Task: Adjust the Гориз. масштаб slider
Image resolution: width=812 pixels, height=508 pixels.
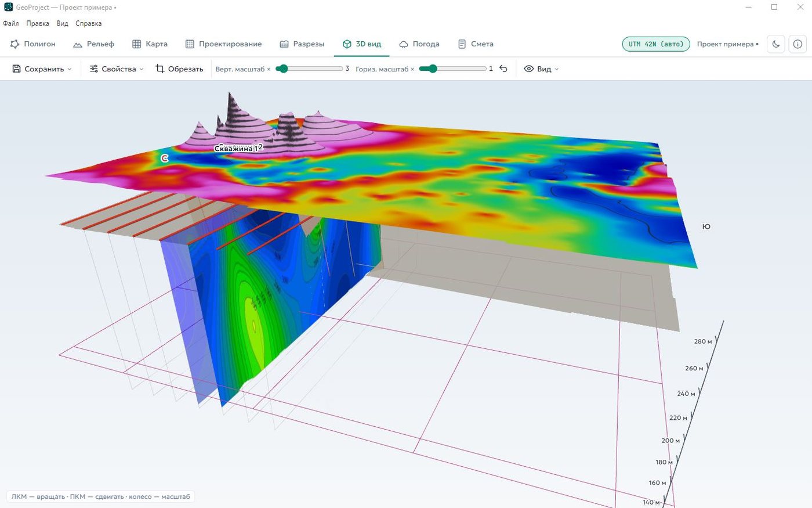Action: click(452, 69)
